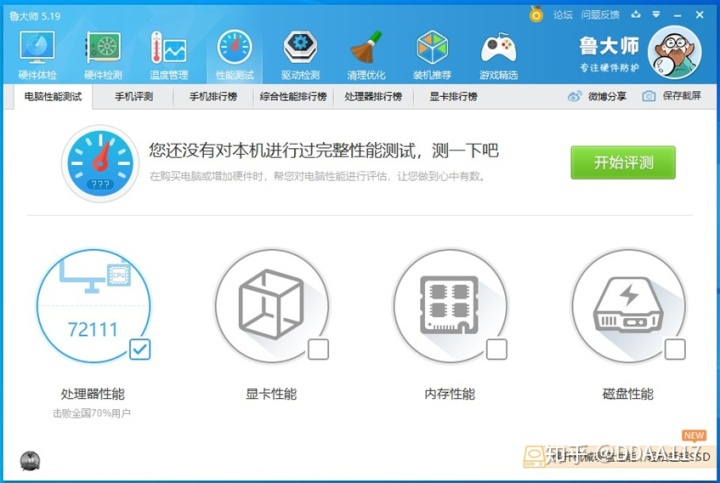Click 保存截屏 save screenshot
Image resolution: width=720 pixels, height=483 pixels.
pyautogui.click(x=672, y=95)
